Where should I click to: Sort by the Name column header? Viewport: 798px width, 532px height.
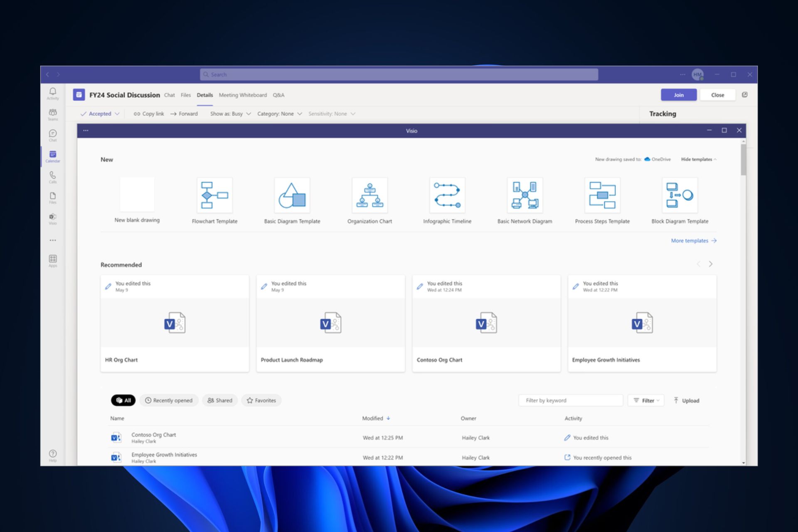pos(117,419)
